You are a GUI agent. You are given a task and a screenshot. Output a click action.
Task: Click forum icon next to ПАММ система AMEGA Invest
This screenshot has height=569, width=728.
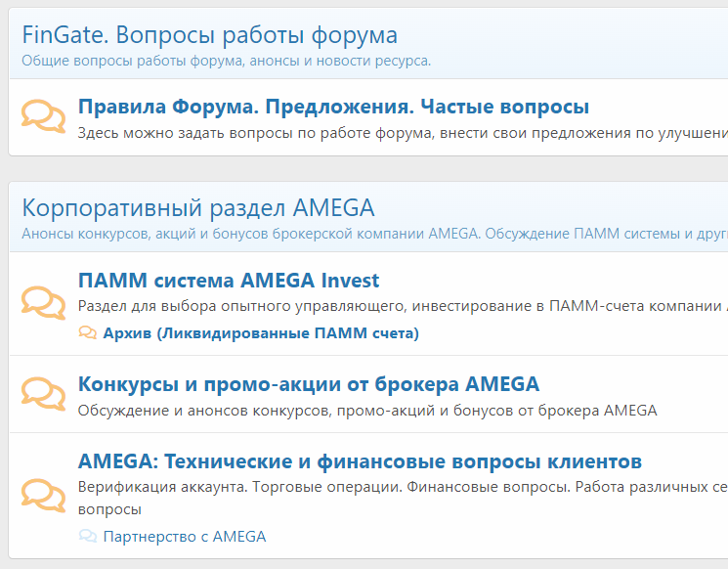(x=44, y=302)
